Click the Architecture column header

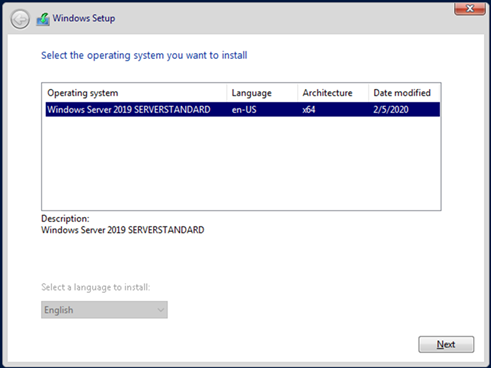[333, 93]
